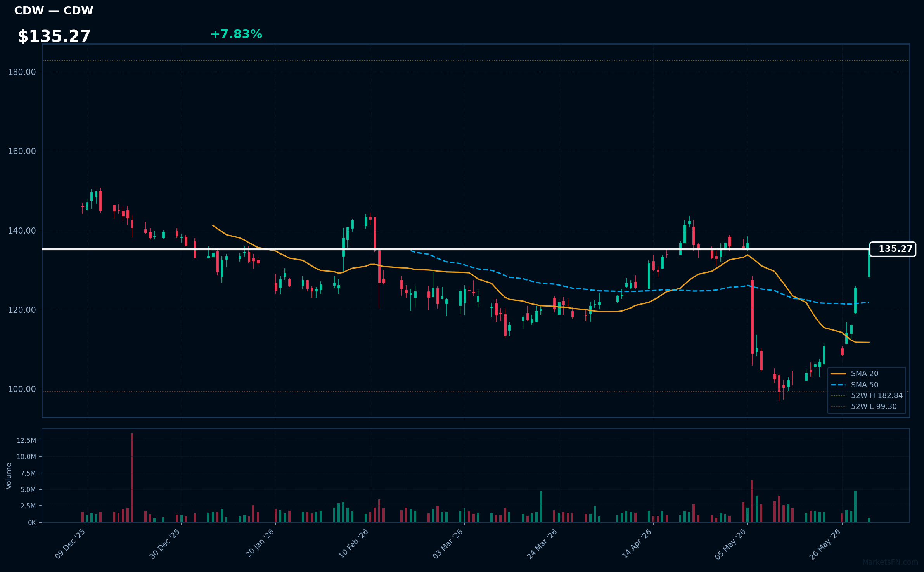
Task: Click the $135.27 price heading
Action: (x=54, y=36)
